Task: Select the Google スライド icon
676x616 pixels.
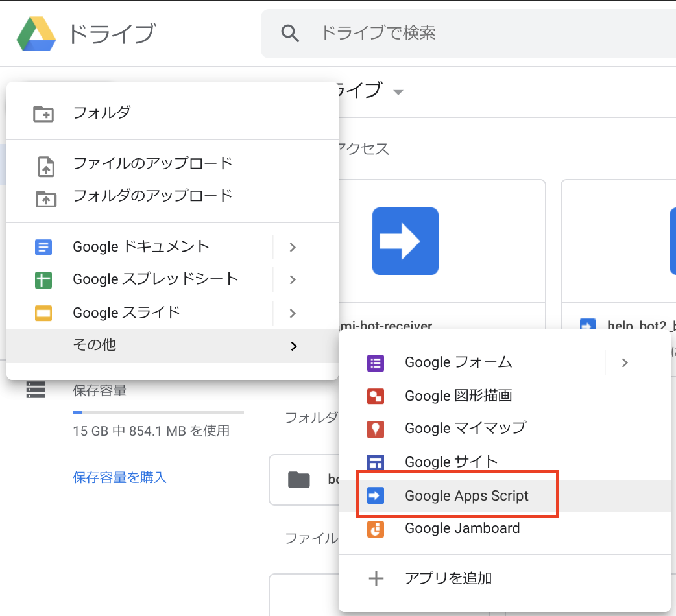Action: pyautogui.click(x=43, y=313)
